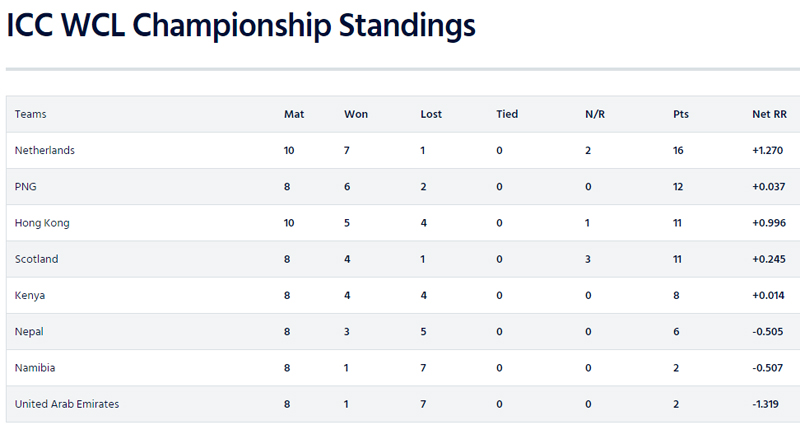Click the ICC WCL Championship Standings title

coord(241,27)
